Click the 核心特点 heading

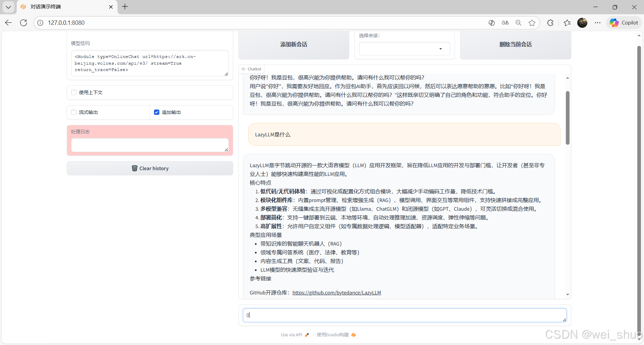coord(260,183)
